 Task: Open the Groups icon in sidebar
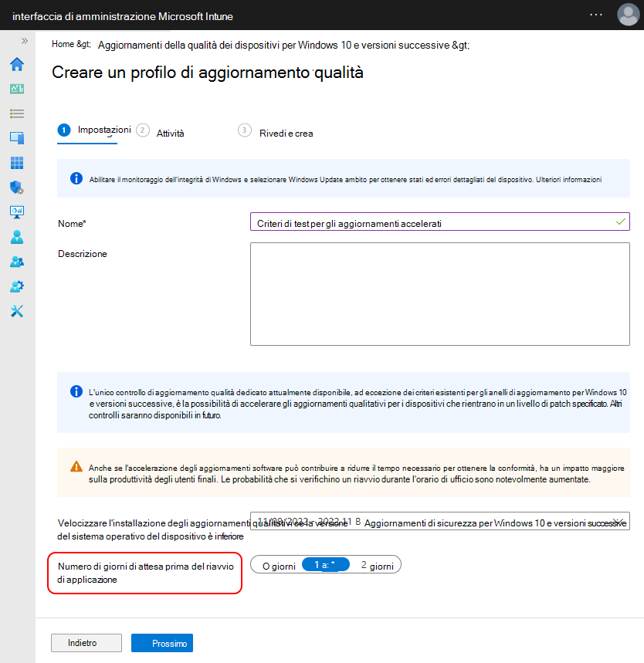coord(17,262)
